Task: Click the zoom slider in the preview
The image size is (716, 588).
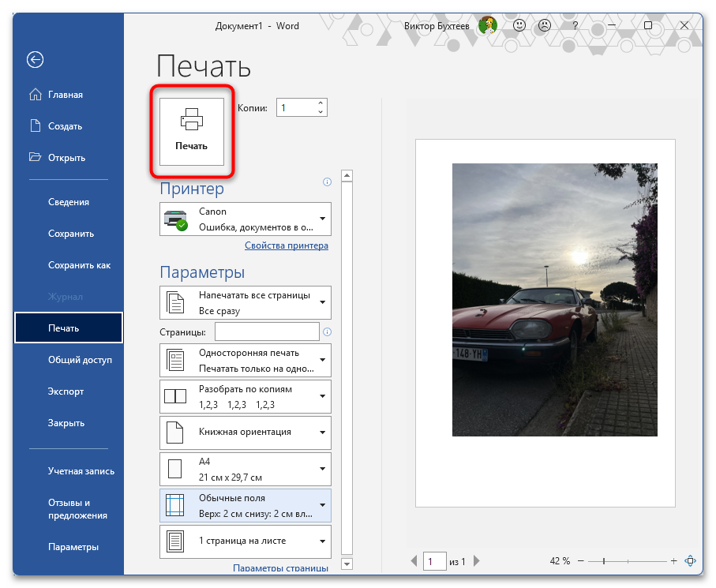Action: pos(604,561)
